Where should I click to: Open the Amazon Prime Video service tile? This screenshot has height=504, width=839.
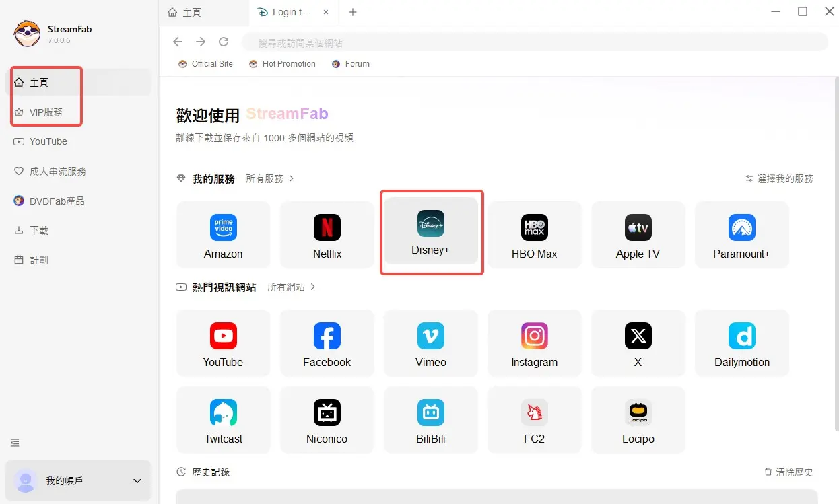[x=224, y=235]
